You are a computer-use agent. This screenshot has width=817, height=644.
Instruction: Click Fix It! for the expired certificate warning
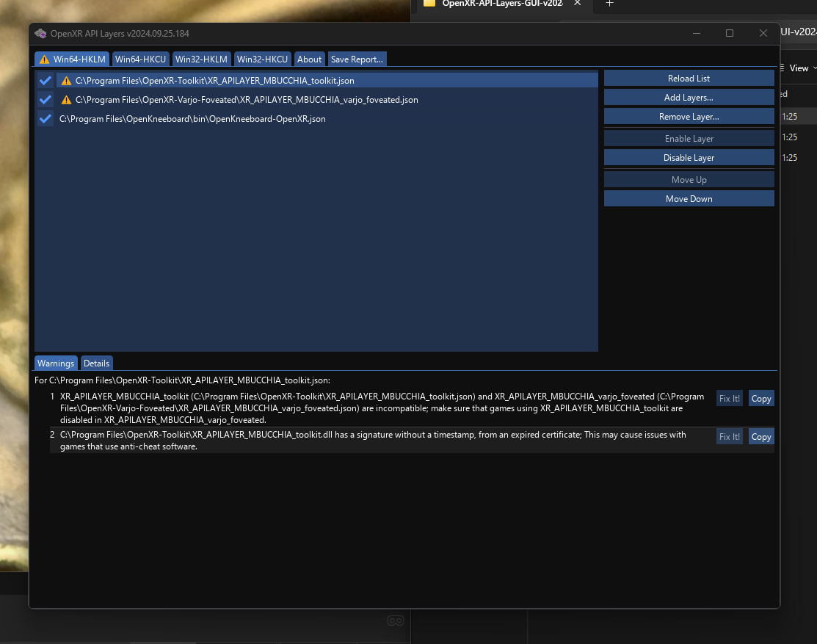730,437
